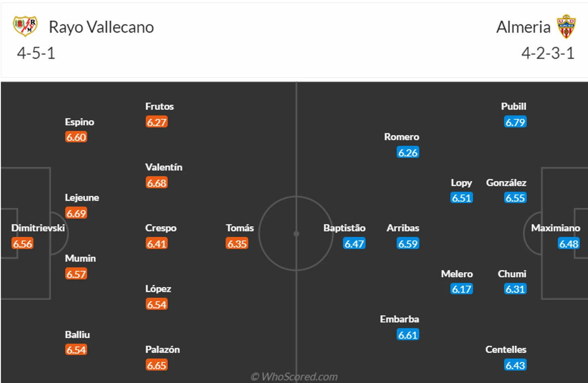Screen dimensions: 588x383
Task: Select player name Valentín
Action: point(164,167)
